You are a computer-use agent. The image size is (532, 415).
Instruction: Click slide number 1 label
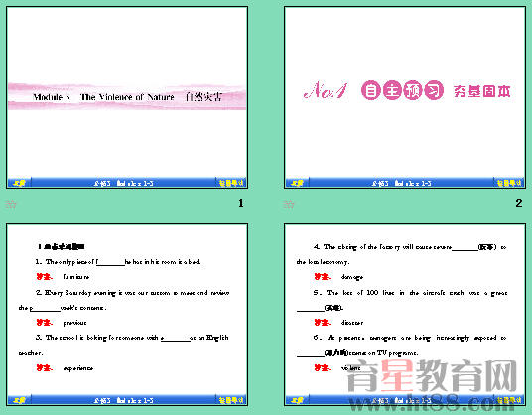pos(241,203)
